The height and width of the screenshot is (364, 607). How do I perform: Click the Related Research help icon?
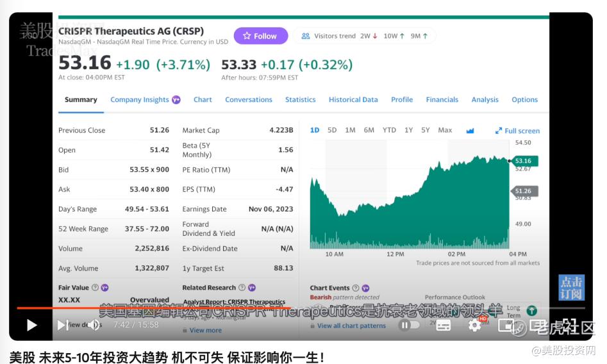point(242,287)
